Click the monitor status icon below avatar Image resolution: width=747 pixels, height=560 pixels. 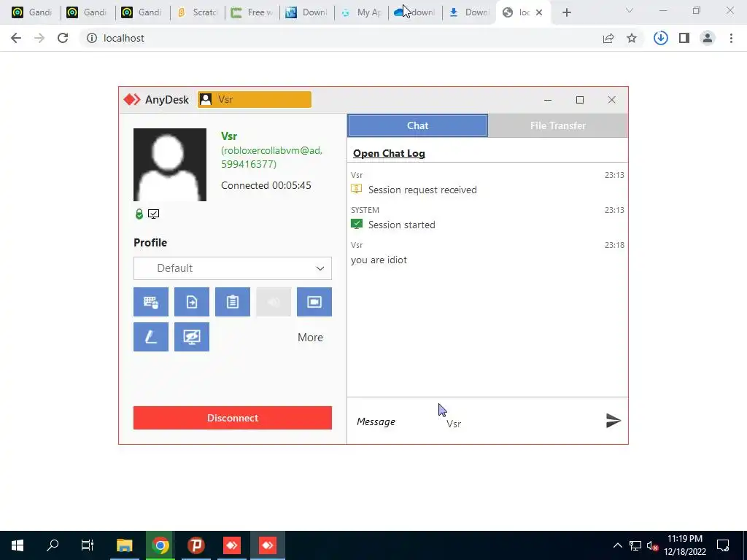[x=153, y=214]
